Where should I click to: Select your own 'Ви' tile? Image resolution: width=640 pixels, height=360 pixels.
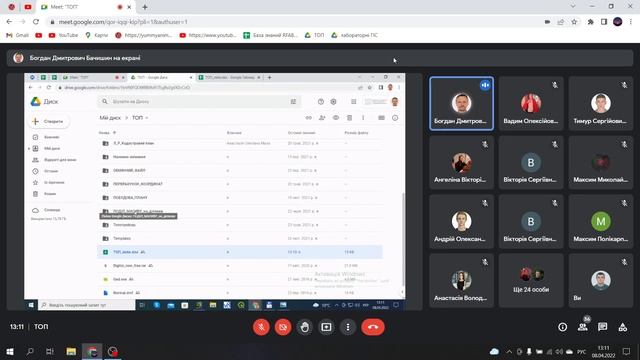coord(600,280)
